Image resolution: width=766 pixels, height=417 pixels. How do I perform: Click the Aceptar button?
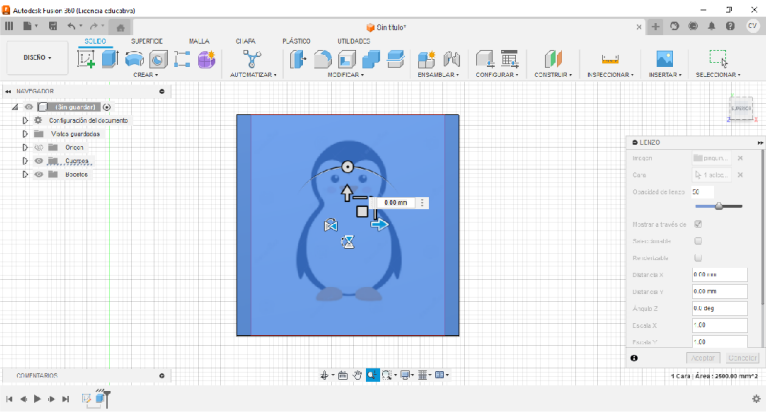[x=703, y=358]
